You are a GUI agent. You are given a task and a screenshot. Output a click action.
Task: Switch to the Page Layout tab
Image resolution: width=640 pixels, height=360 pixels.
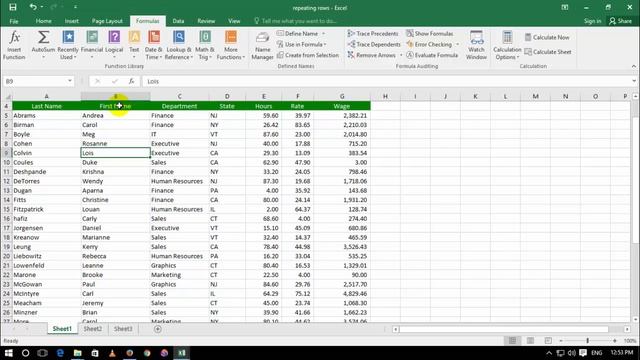(x=107, y=21)
